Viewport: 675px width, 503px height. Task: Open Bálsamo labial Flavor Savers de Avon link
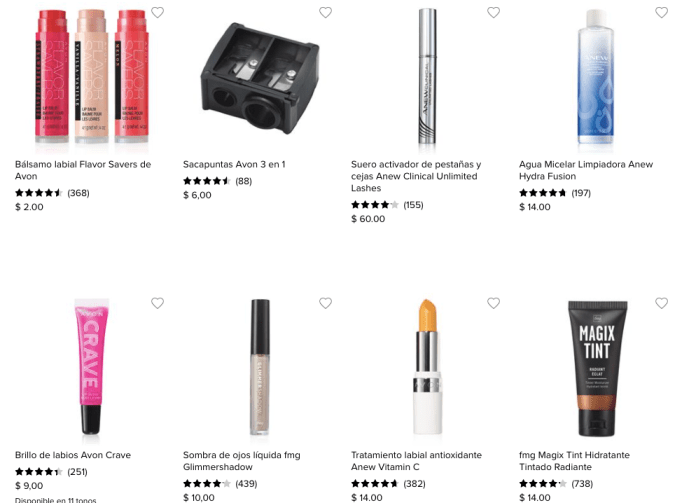click(x=83, y=170)
